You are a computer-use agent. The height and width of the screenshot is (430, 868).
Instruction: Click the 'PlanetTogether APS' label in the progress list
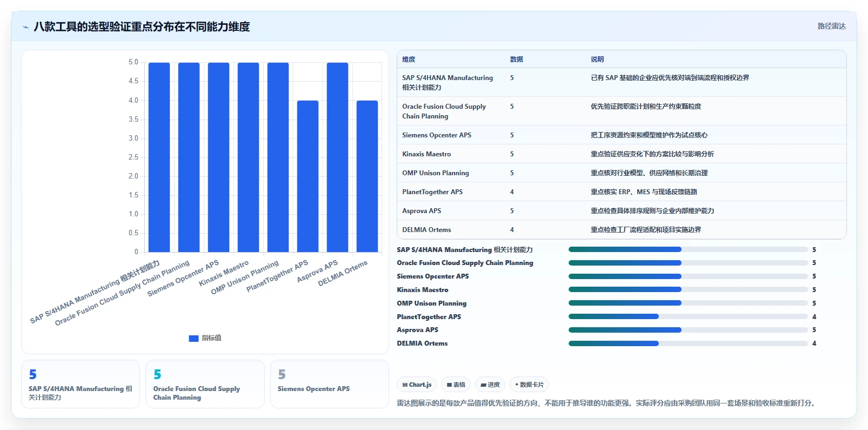click(429, 317)
